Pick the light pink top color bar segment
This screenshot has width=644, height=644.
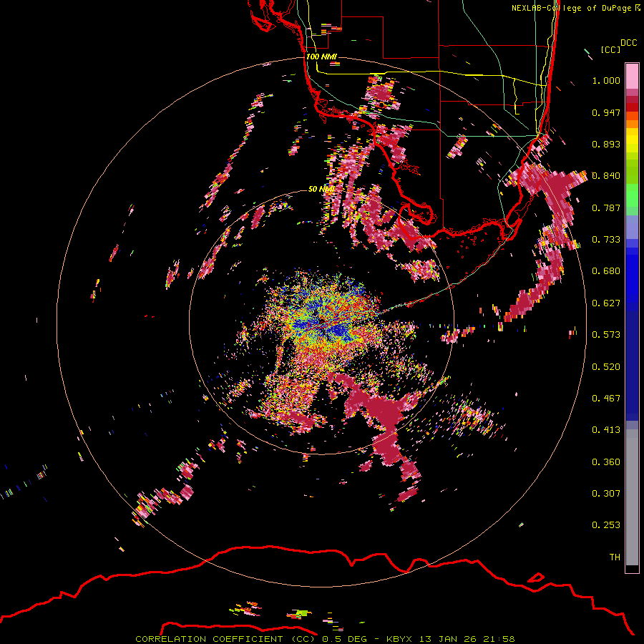(632, 76)
